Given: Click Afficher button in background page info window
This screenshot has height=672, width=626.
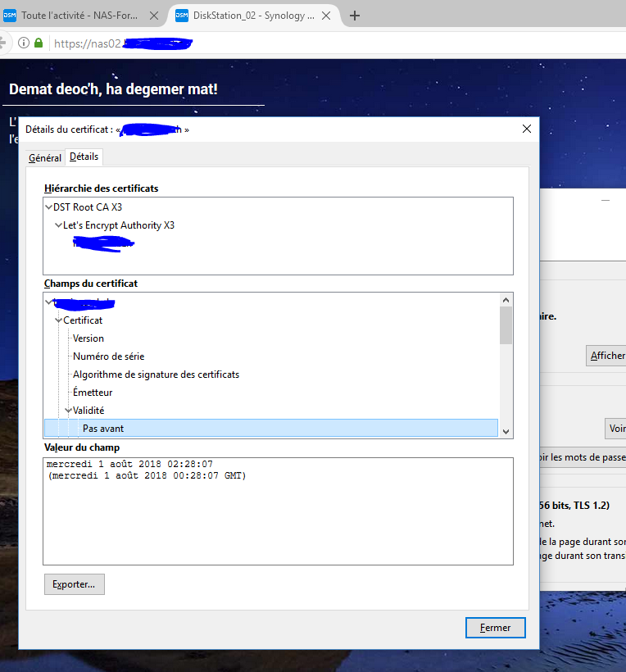Looking at the screenshot, I should 606,356.
